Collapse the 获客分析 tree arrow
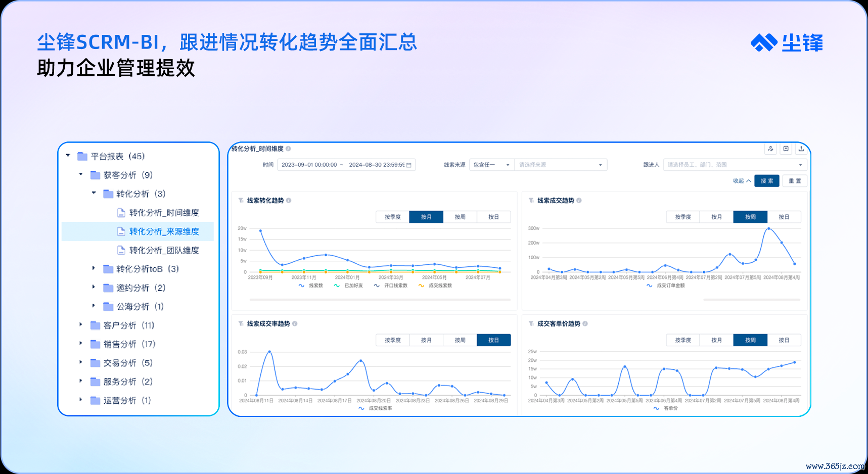 81,174
